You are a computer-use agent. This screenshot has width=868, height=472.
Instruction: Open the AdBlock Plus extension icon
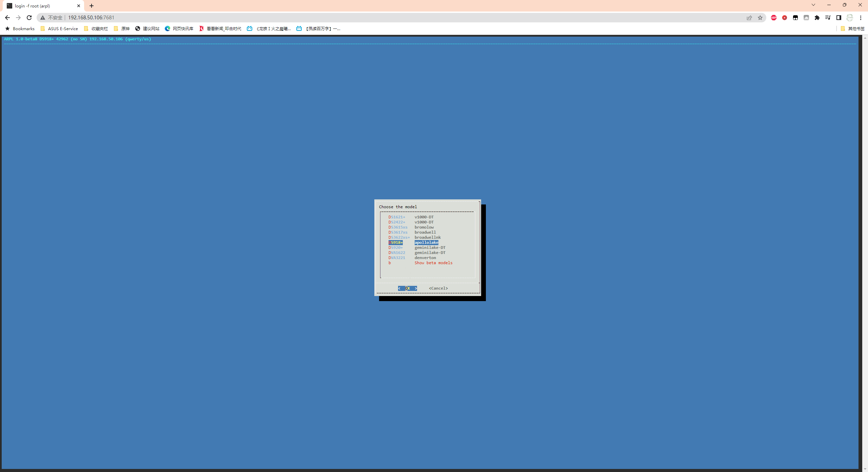point(773,18)
